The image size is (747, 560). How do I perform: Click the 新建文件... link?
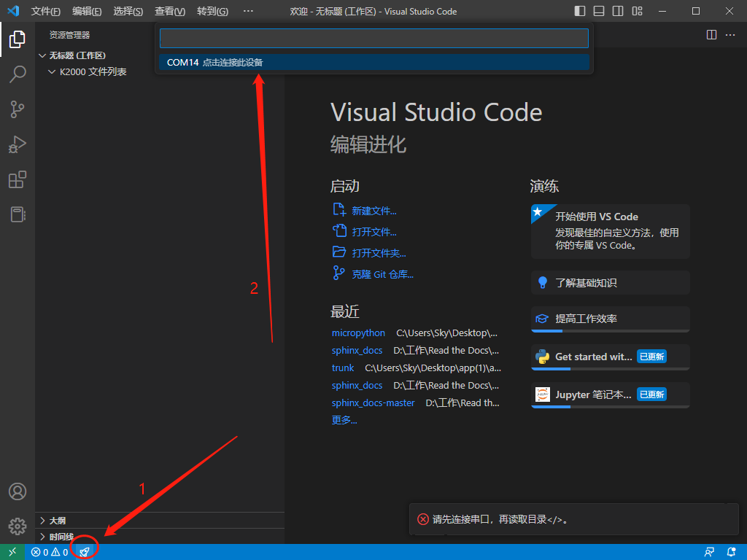[x=374, y=211]
